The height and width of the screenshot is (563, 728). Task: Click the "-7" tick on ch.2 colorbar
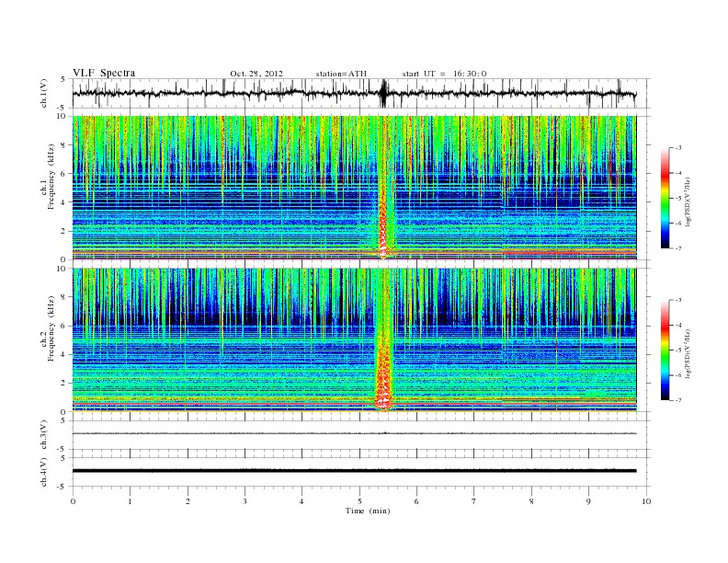pos(677,400)
